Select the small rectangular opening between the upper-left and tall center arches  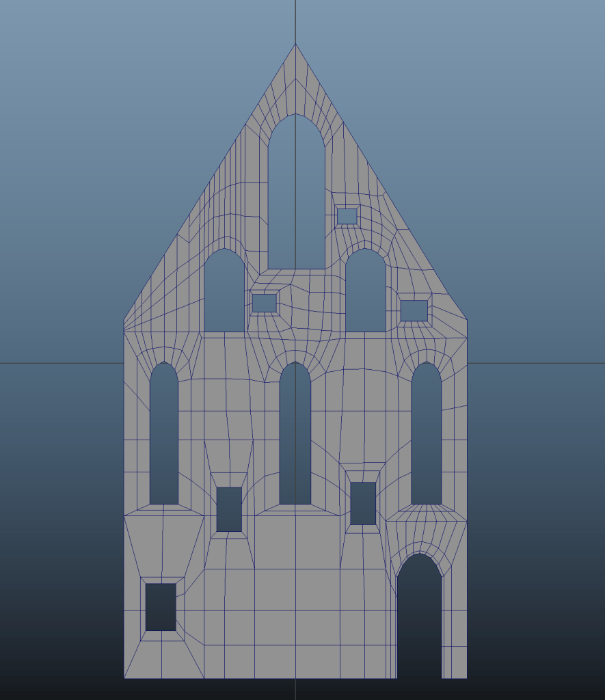pyautogui.click(x=265, y=303)
